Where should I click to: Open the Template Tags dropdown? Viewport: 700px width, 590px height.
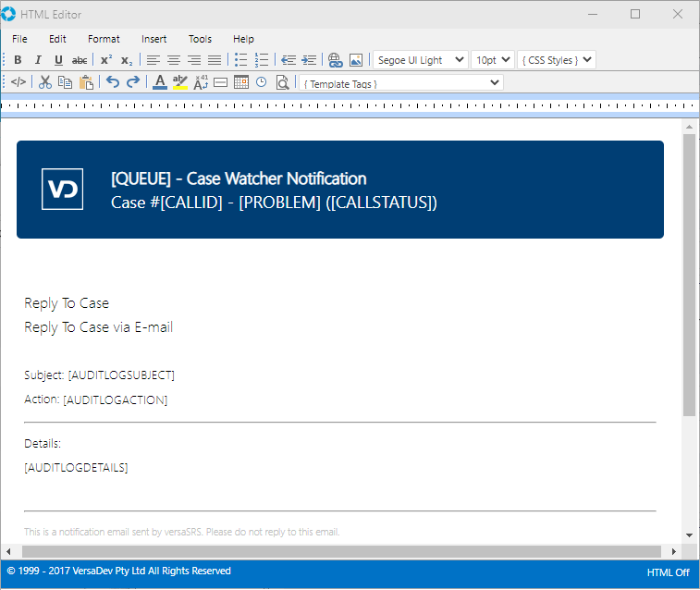coord(400,83)
